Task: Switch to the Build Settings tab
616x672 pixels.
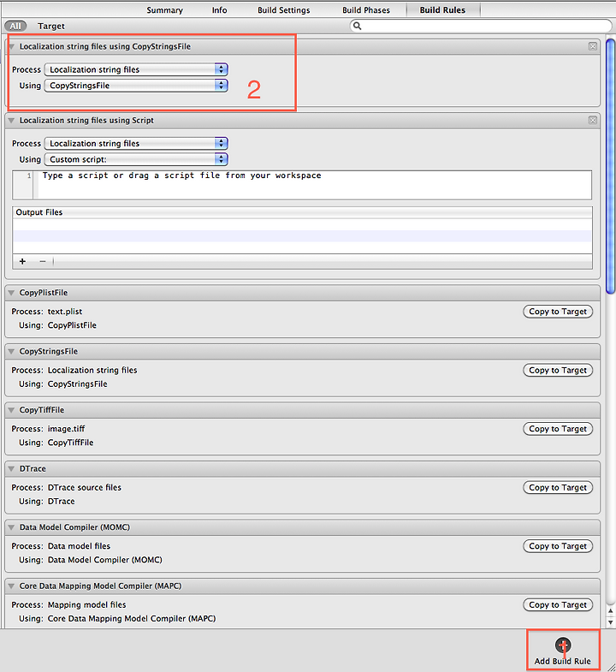Action: pos(283,10)
